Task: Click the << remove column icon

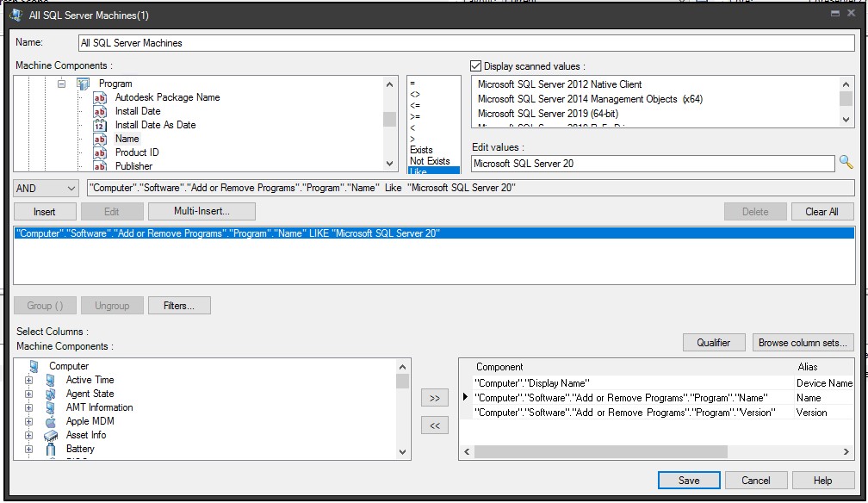Action: click(434, 424)
